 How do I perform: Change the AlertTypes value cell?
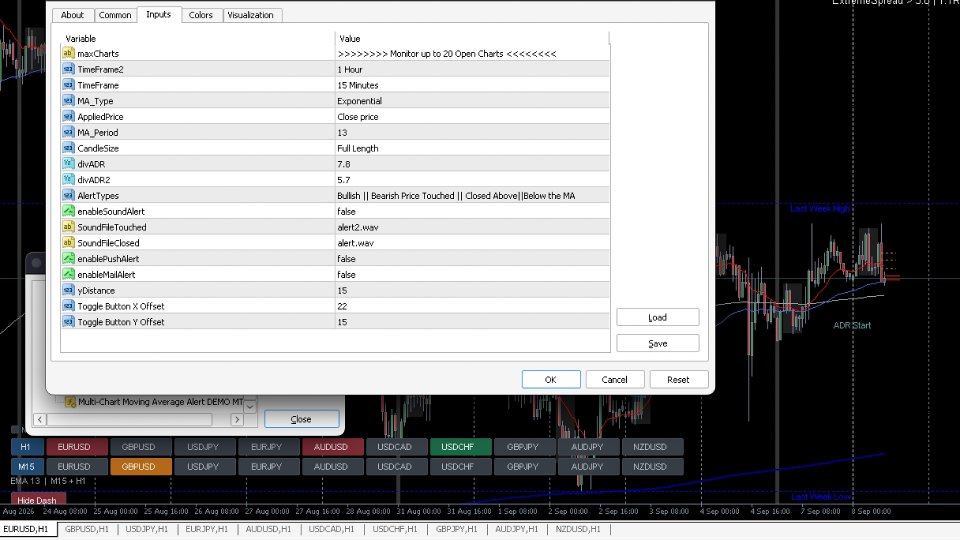472,196
